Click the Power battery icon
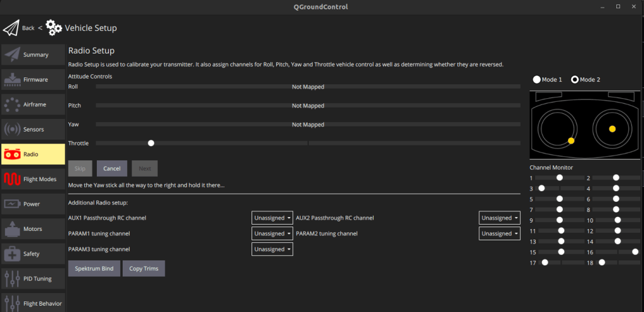The image size is (644, 312). click(12, 204)
